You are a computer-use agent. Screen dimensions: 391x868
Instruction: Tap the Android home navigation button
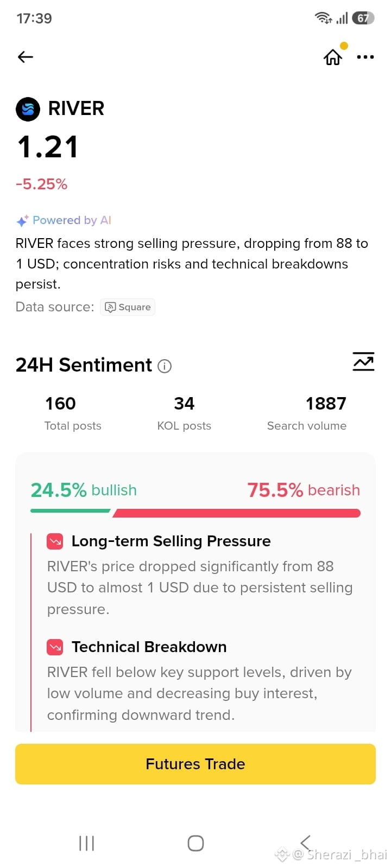pos(195,843)
